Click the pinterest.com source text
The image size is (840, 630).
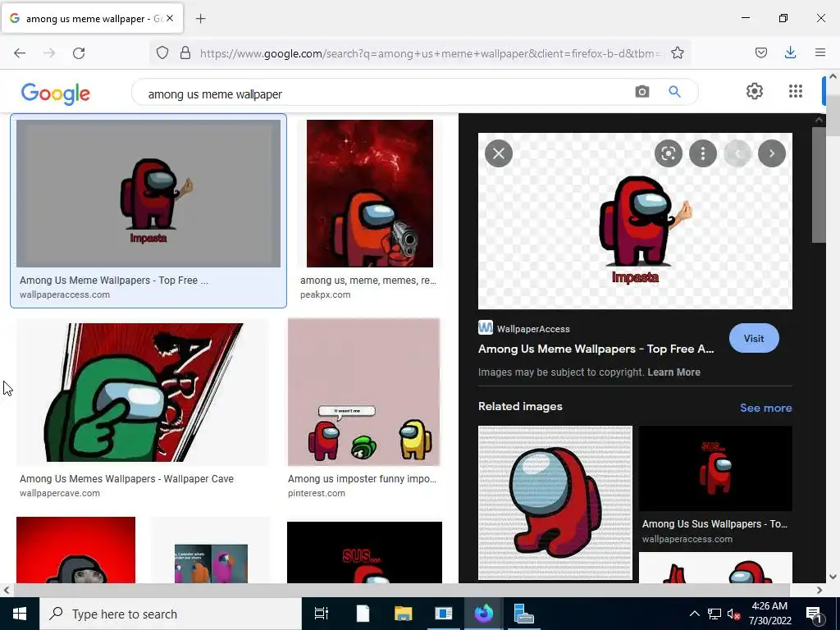click(x=316, y=493)
